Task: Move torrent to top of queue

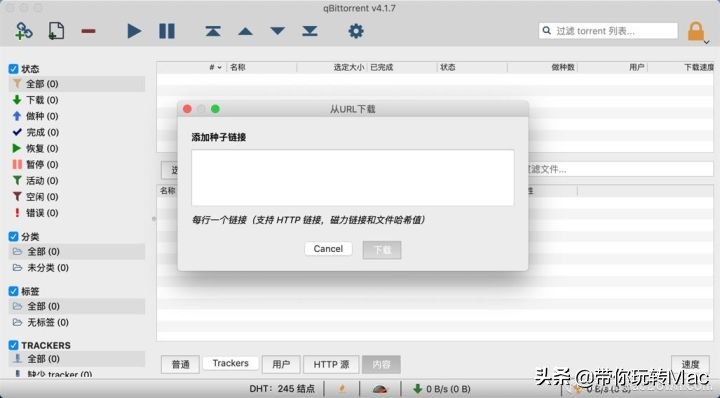Action: [x=213, y=31]
